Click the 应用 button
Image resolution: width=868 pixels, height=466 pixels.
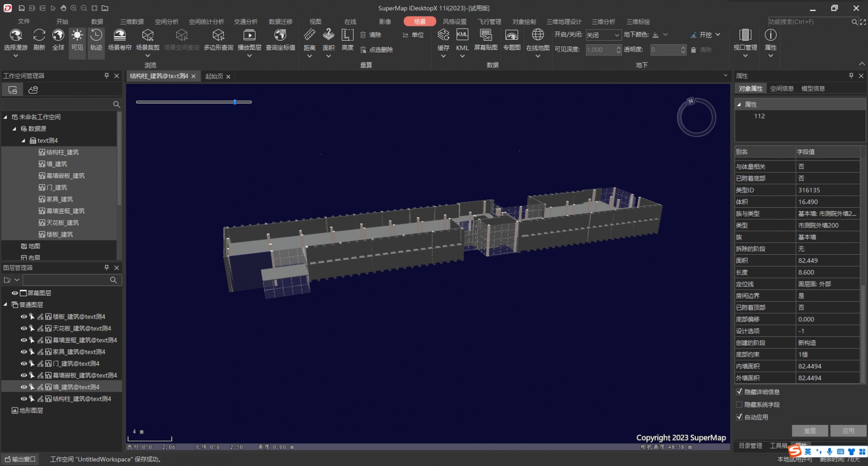point(848,431)
